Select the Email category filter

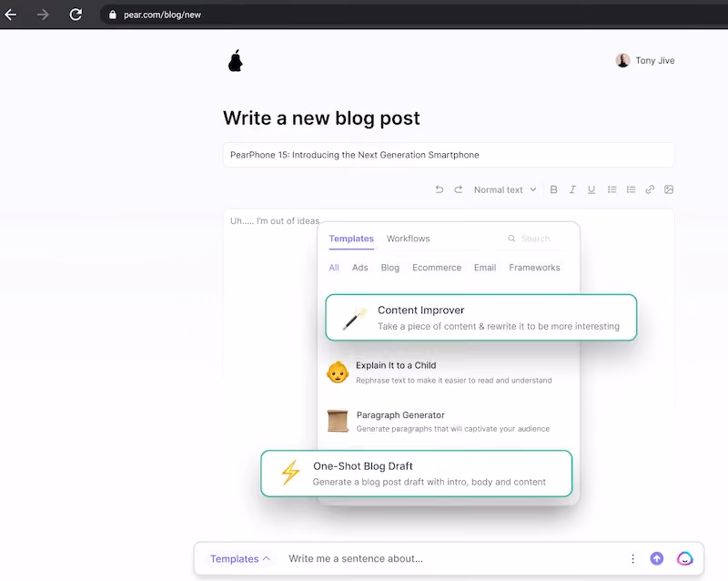tap(485, 267)
